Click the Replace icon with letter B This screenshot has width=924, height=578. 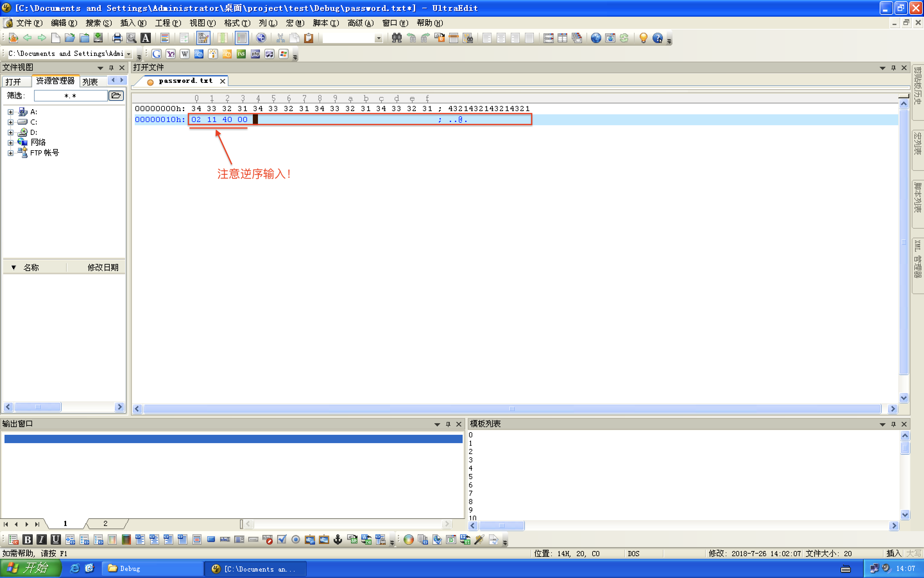coord(440,38)
